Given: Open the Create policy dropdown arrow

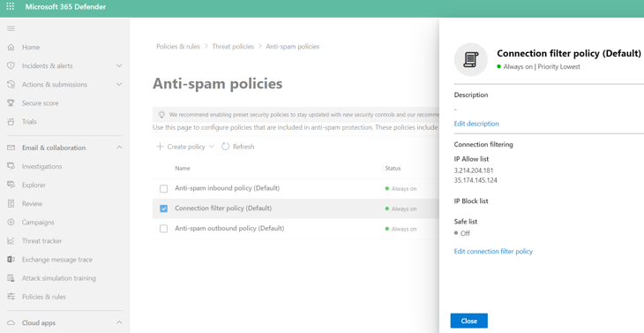Looking at the screenshot, I should pos(212,147).
